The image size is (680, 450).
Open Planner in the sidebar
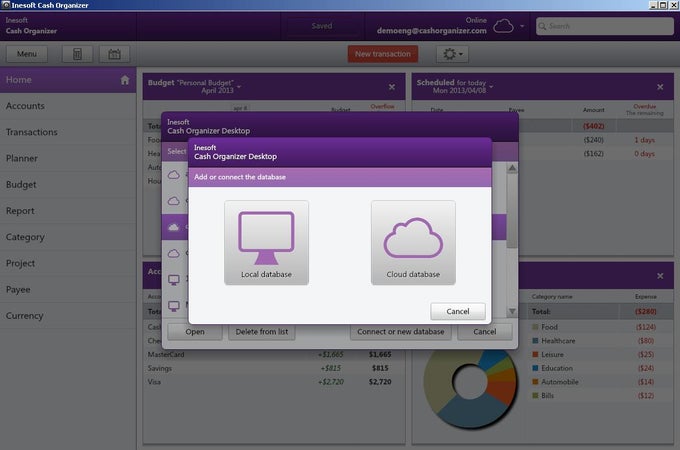pyautogui.click(x=68, y=158)
